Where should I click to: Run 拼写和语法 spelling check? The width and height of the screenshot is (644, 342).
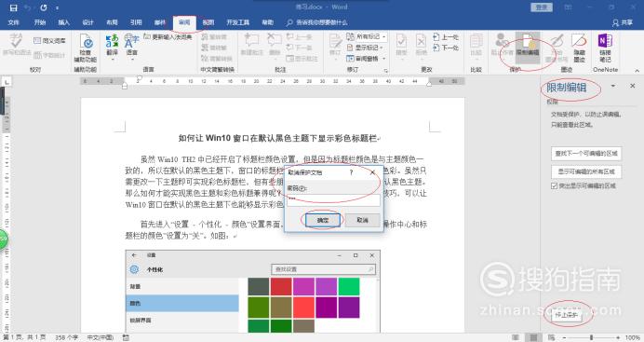[16, 46]
